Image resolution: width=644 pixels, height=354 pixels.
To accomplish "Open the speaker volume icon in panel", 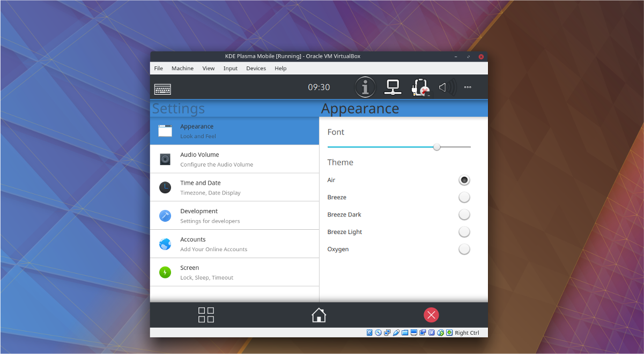I will click(447, 87).
